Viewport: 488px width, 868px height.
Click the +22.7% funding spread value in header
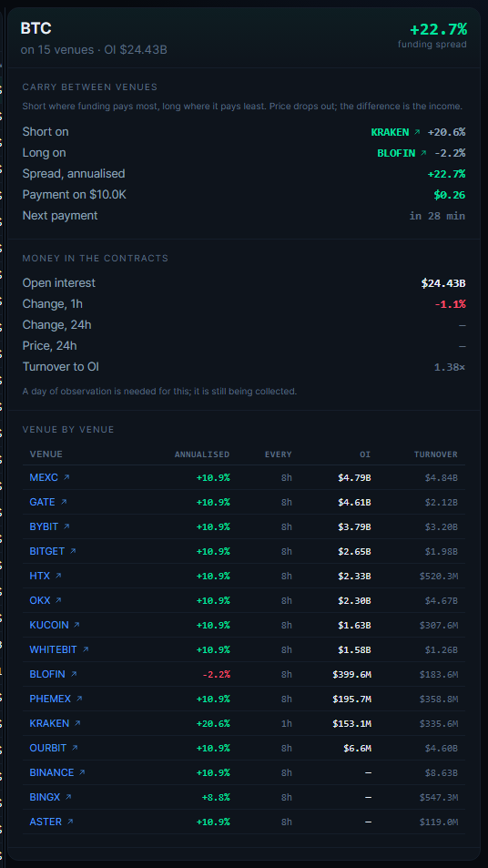pyautogui.click(x=439, y=29)
